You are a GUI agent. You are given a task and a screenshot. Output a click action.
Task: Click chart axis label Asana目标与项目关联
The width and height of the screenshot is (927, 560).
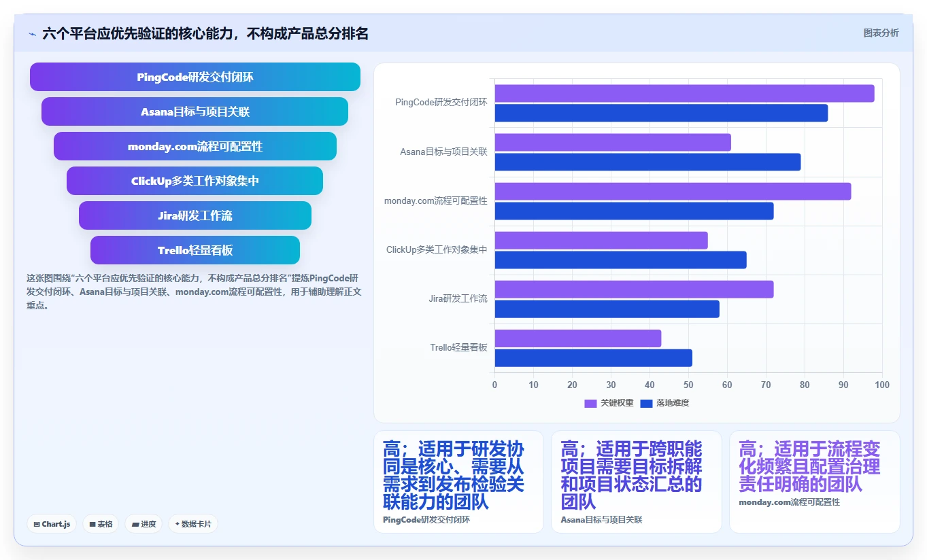click(443, 152)
